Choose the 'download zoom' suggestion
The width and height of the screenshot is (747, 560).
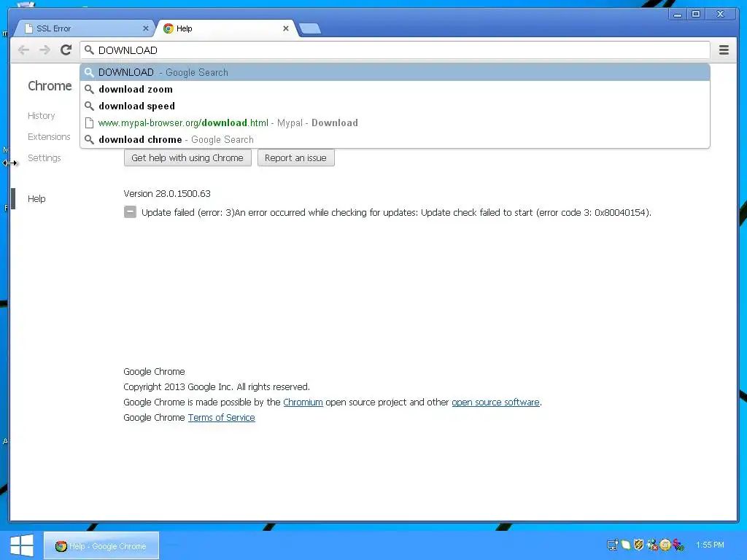[x=395, y=89]
